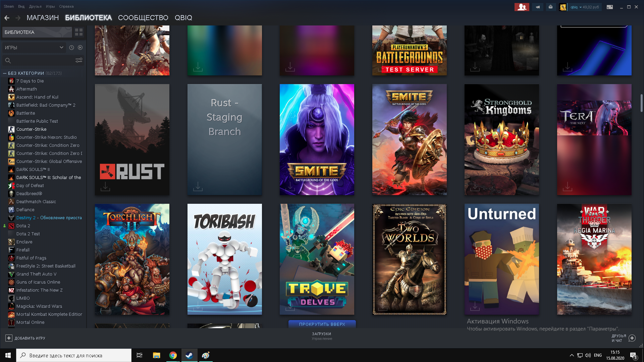Switch to Big Picture mode

610,7
